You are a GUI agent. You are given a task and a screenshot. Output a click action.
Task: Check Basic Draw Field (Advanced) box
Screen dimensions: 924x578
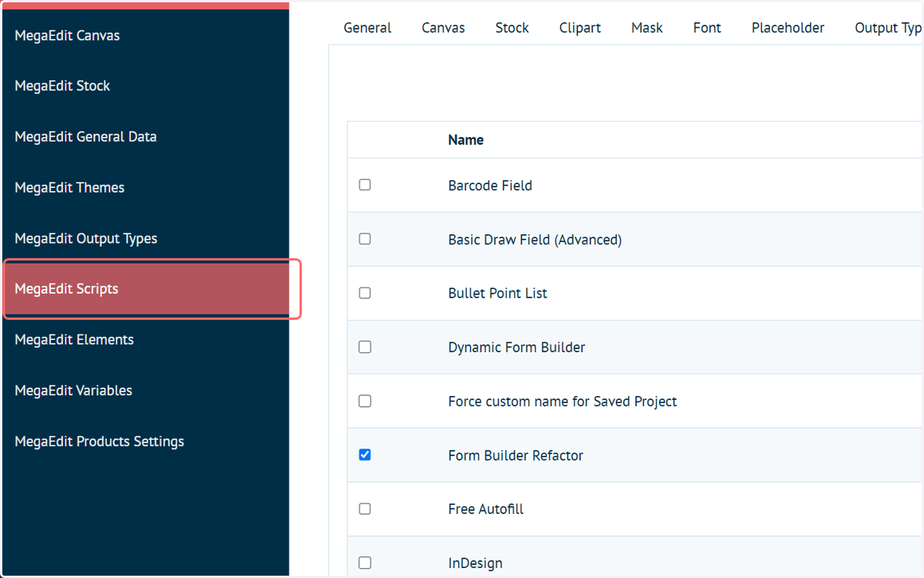[365, 239]
